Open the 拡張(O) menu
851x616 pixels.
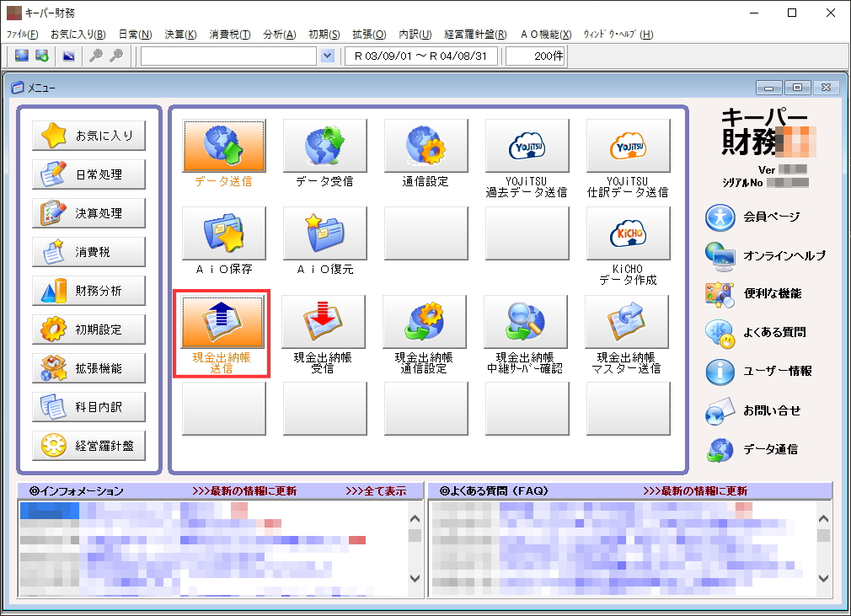coord(369,35)
